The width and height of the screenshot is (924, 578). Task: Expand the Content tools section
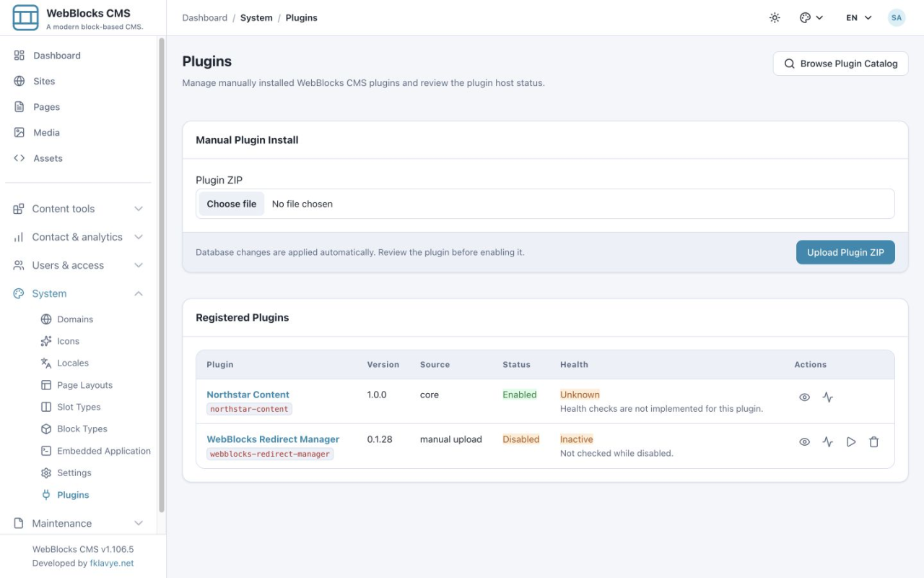coord(79,209)
